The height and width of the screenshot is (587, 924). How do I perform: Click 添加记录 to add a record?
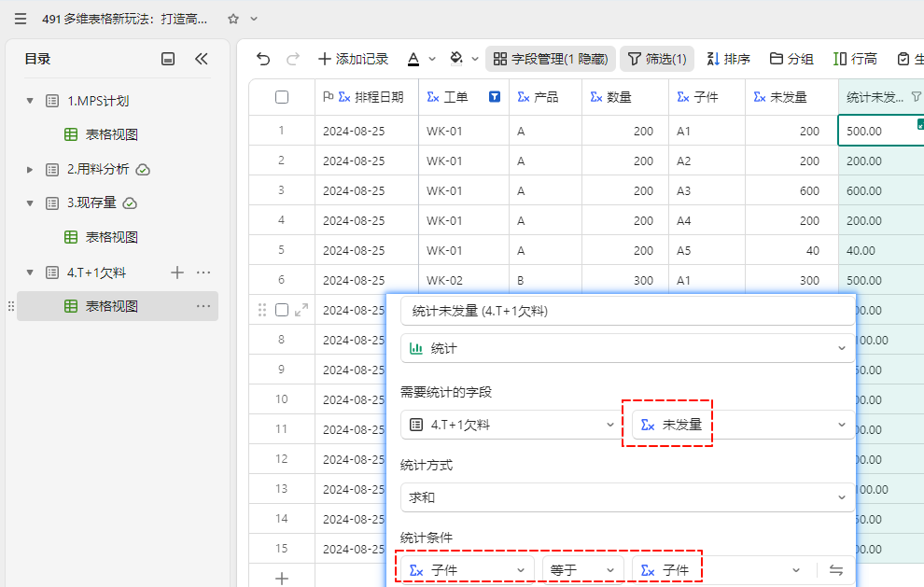pyautogui.click(x=354, y=59)
